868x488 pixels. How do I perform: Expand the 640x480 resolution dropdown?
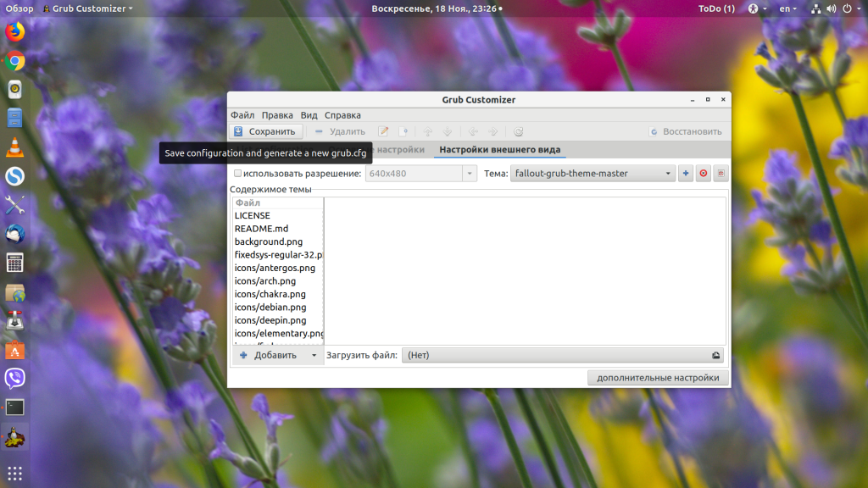click(470, 174)
